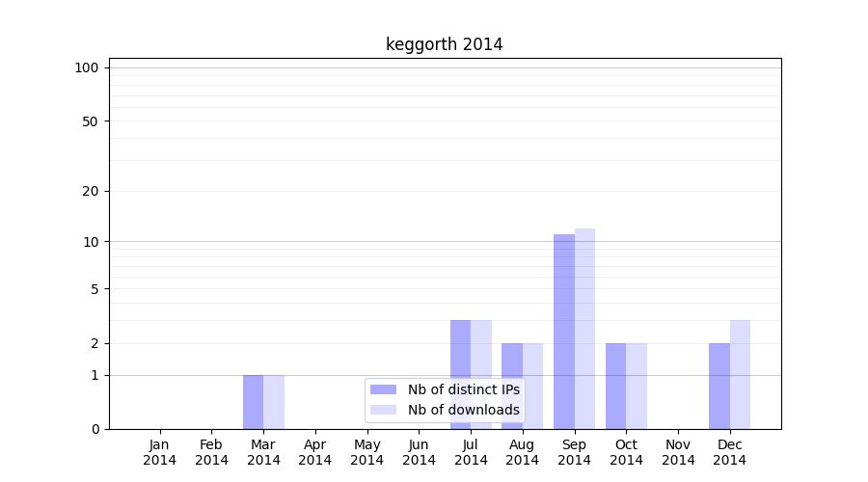The image size is (868, 482).
Task: Select the 'Jun 2014' x-axis label
Action: pos(419,452)
